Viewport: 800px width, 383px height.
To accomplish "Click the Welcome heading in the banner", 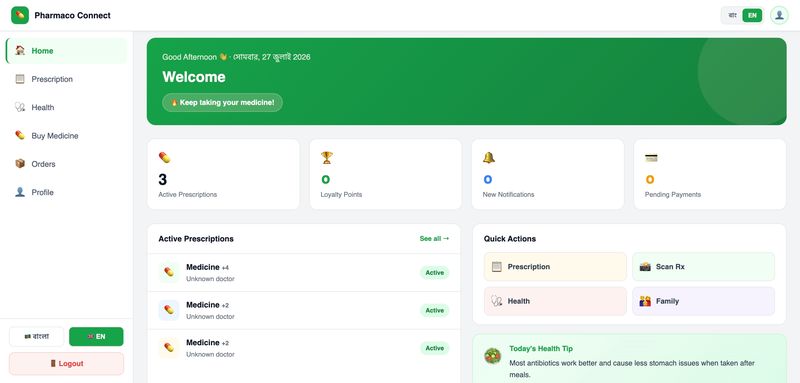I will point(194,77).
